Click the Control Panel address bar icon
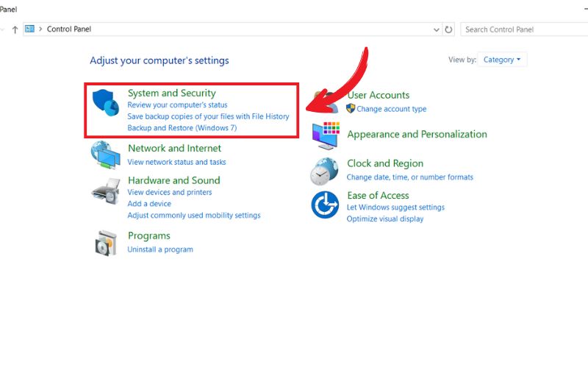The image size is (588, 368). point(29,29)
